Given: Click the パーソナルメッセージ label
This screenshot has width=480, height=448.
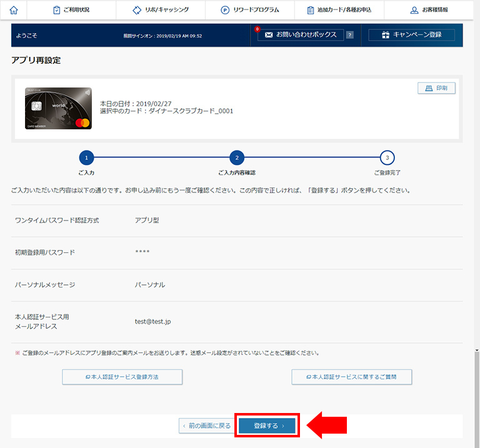Looking at the screenshot, I should [x=45, y=285].
